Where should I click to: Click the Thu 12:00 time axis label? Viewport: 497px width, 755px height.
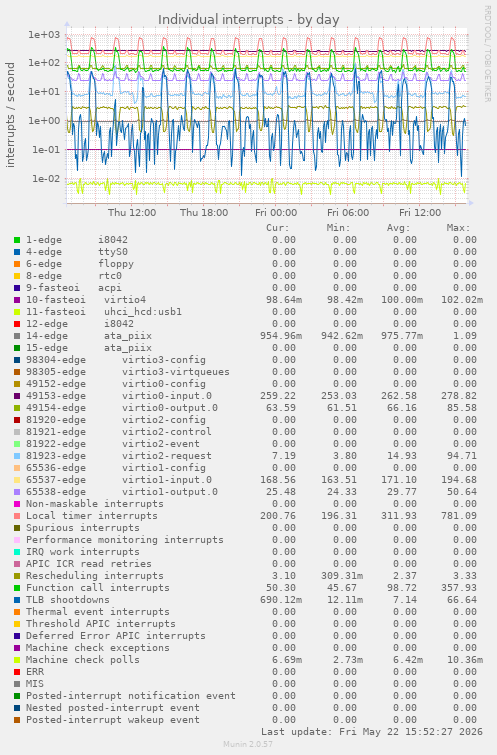[132, 212]
